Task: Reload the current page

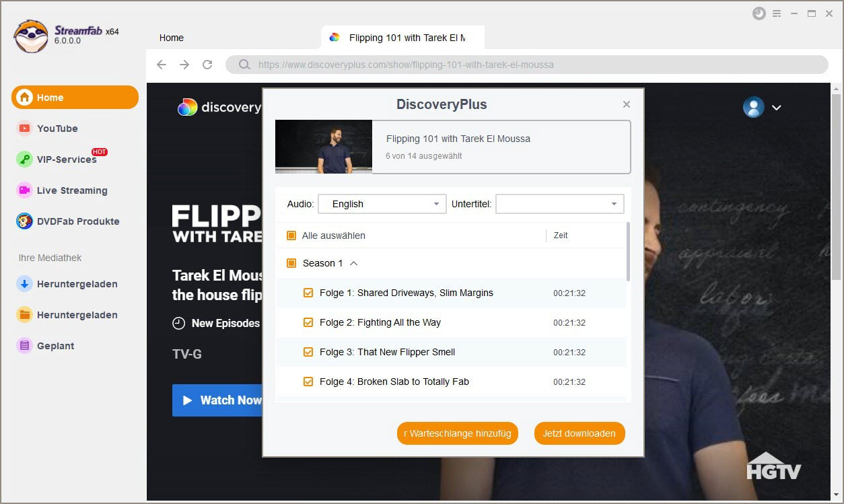Action: [207, 65]
